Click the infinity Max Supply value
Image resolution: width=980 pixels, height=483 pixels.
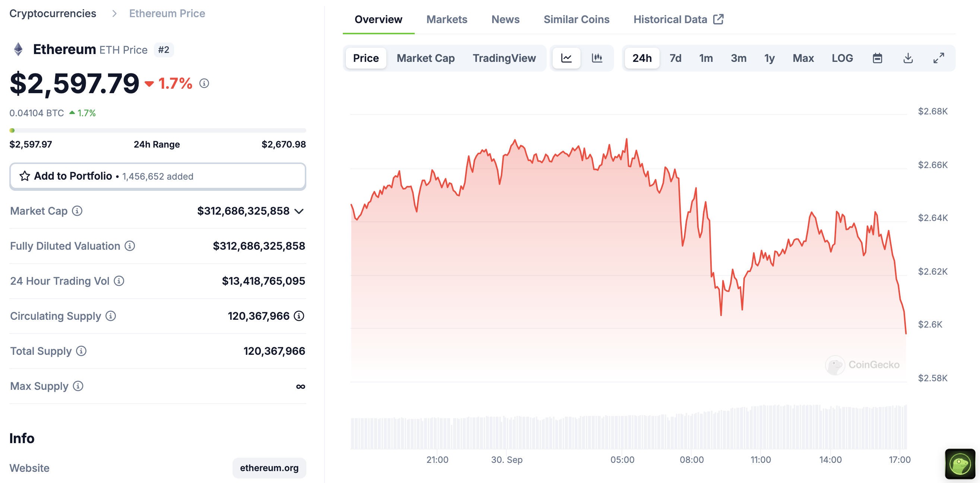tap(300, 386)
